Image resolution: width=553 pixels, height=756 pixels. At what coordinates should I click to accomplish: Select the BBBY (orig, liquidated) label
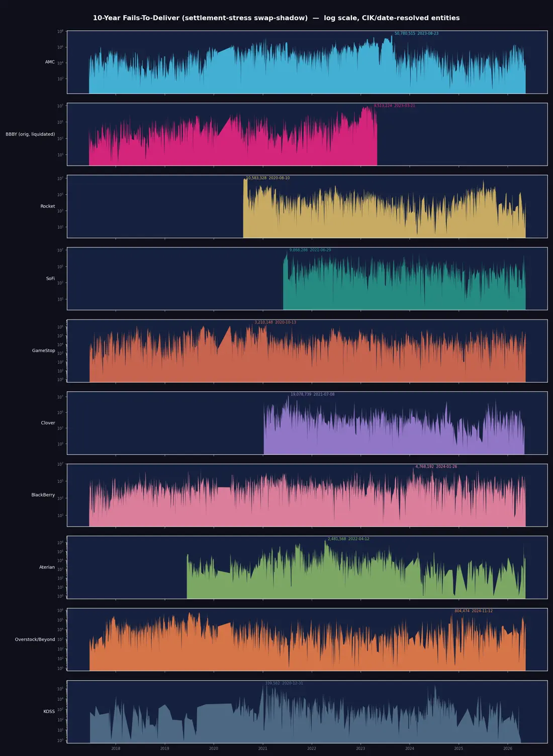point(30,134)
